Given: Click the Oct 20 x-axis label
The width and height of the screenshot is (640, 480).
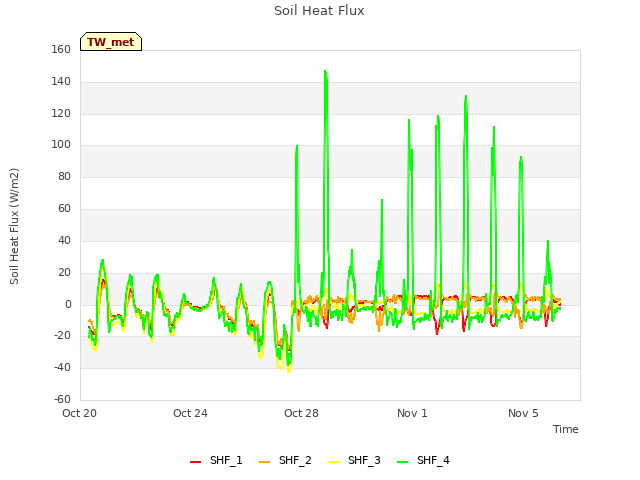Looking at the screenshot, I should pyautogui.click(x=79, y=413).
